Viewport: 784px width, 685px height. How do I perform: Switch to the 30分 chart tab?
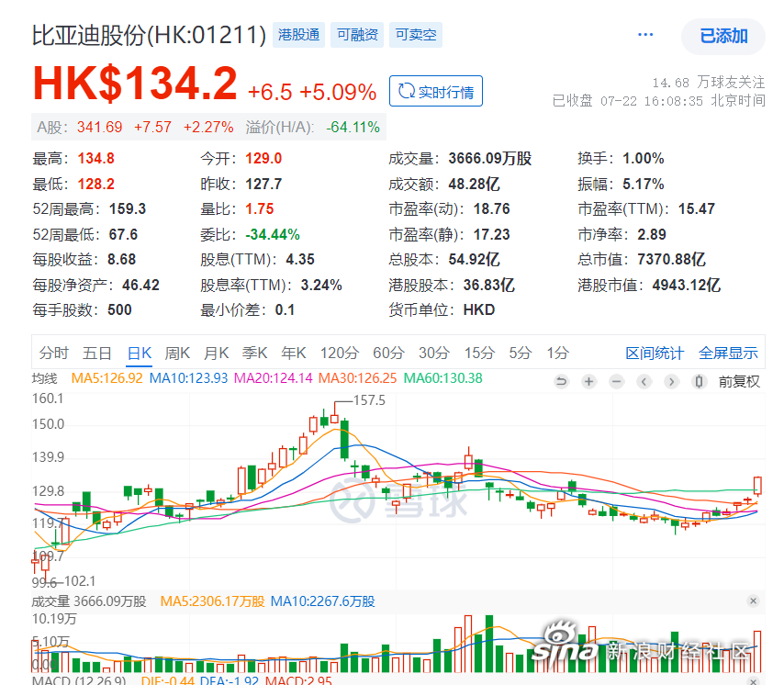pos(434,353)
